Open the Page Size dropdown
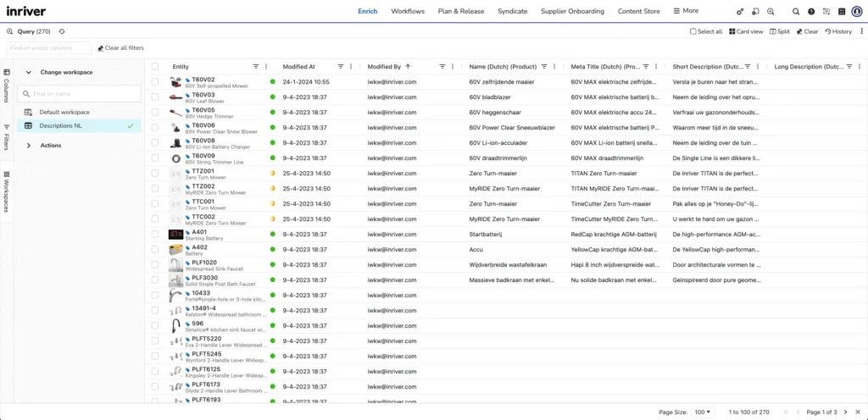The image size is (868, 420). pos(703,412)
